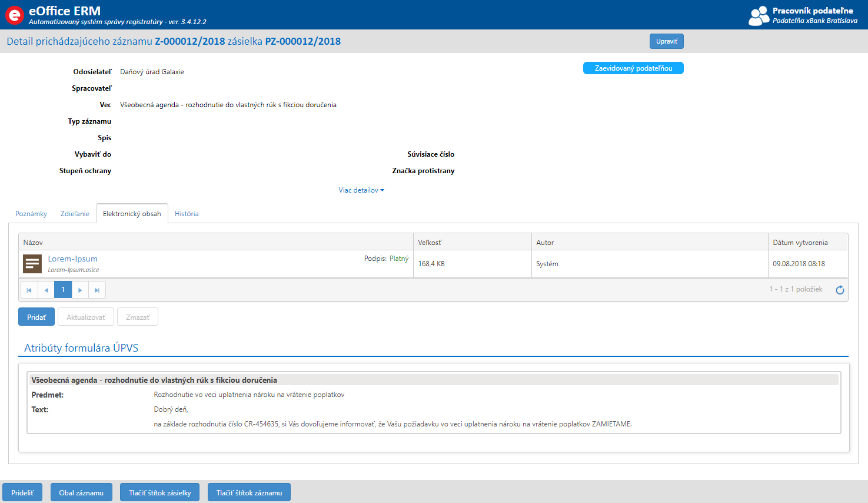Switch to the Zdieľanie tab

pos(75,214)
